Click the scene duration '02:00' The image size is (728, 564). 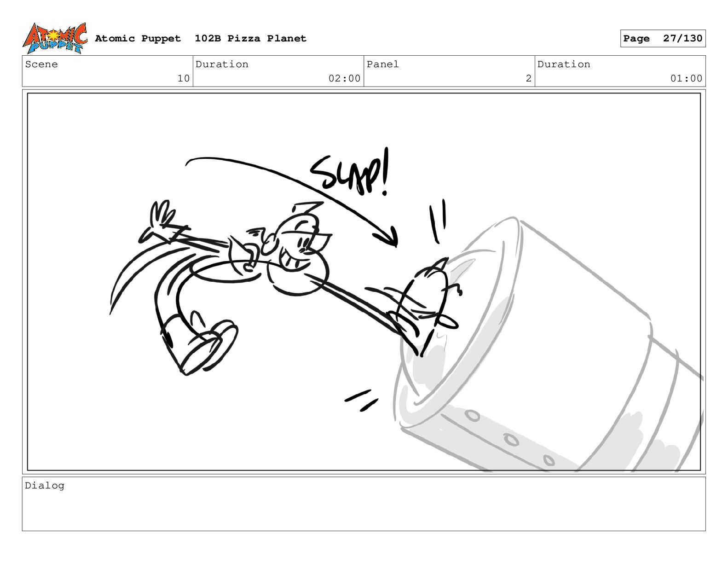(x=344, y=78)
